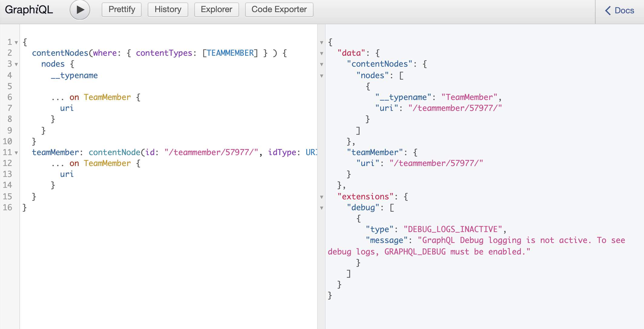Click the collapse triangle beside the debug array
This screenshot has height=329, width=644.
(322, 208)
